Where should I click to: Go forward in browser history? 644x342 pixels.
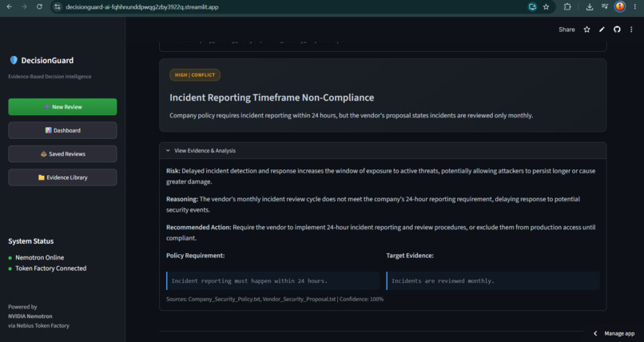(x=24, y=6)
